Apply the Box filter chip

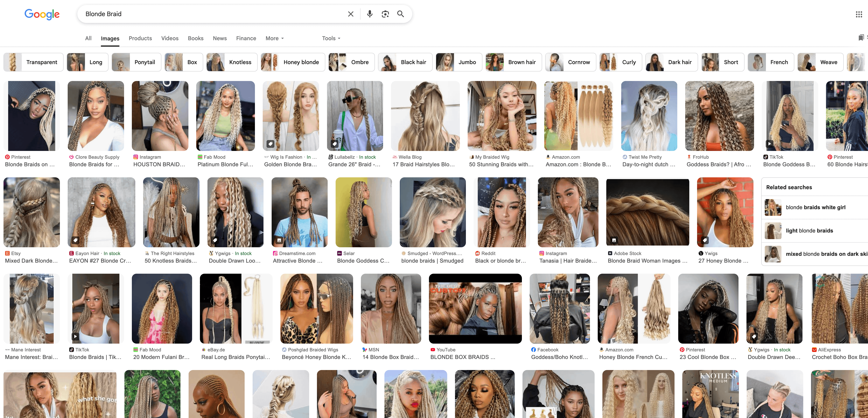tap(184, 62)
